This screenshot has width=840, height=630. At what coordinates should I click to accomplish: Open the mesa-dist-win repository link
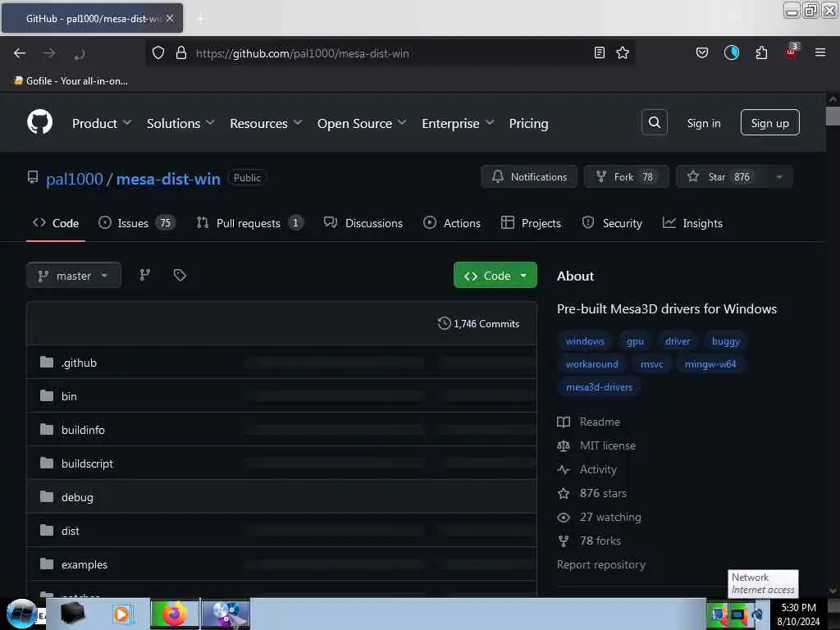pyautogui.click(x=168, y=178)
